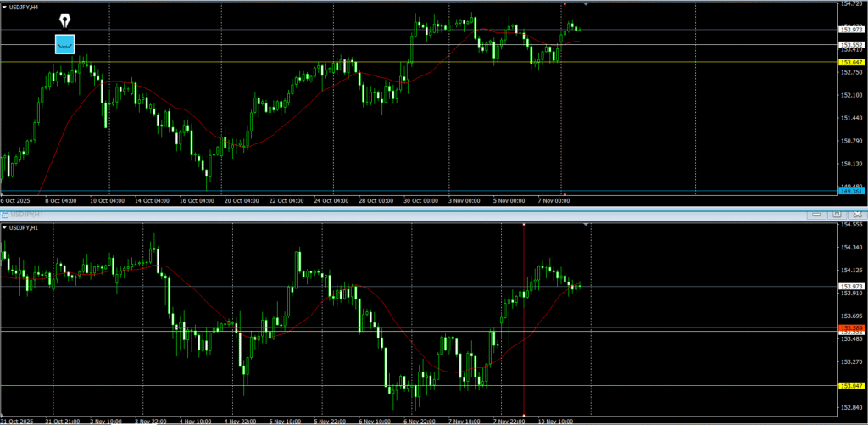Close the USDJPY H1 chart window

(x=856, y=215)
